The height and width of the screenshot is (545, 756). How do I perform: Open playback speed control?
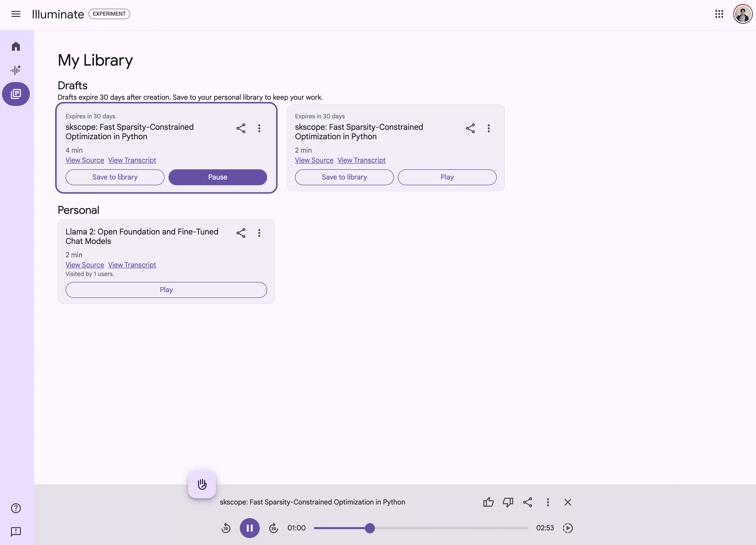(567, 528)
